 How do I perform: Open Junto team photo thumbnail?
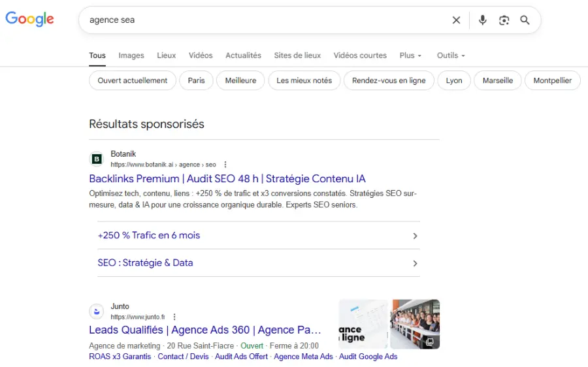point(415,325)
